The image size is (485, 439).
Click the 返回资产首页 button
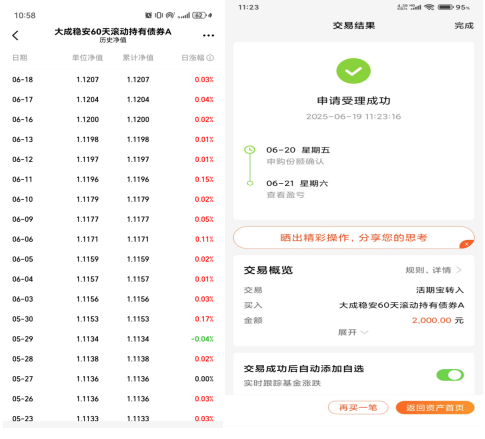(435, 408)
